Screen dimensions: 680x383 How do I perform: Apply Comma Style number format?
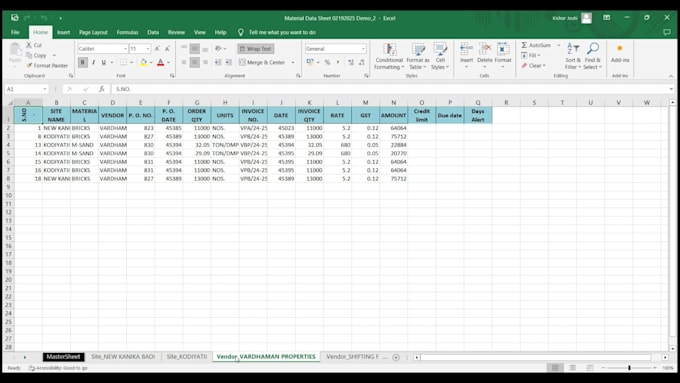(338, 62)
